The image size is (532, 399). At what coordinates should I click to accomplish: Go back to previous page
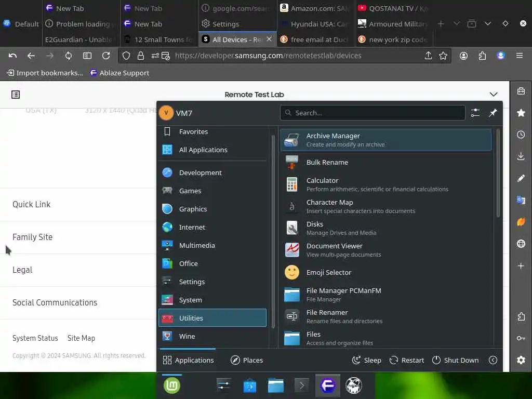click(x=31, y=56)
